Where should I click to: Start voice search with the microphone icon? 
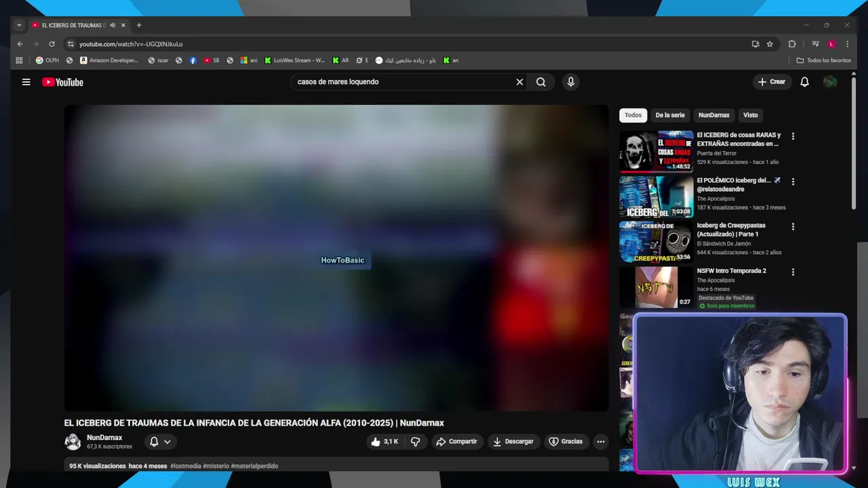(x=570, y=82)
